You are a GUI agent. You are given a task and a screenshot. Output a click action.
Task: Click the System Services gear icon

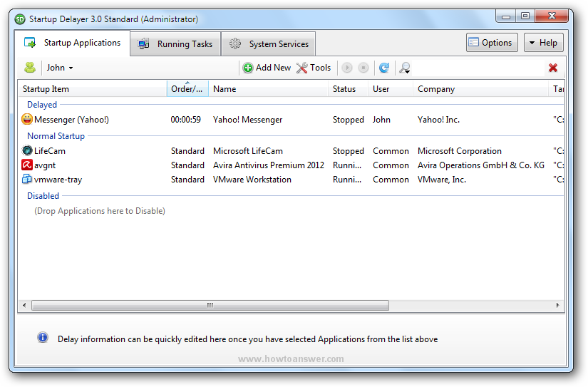[235, 43]
